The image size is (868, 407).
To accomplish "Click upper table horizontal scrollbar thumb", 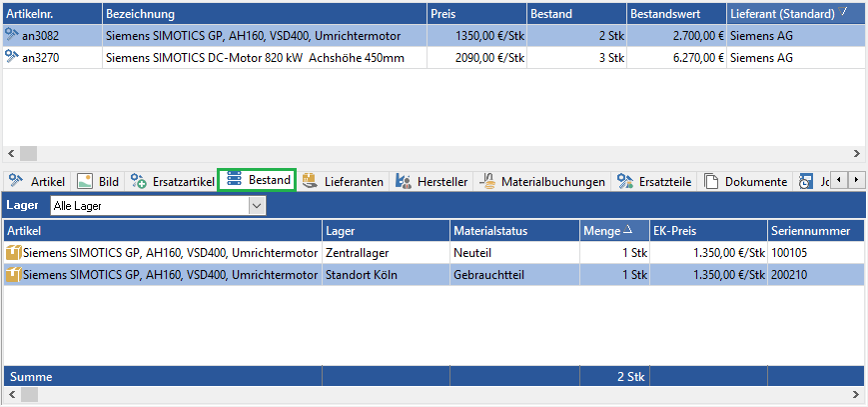I will [28, 153].
